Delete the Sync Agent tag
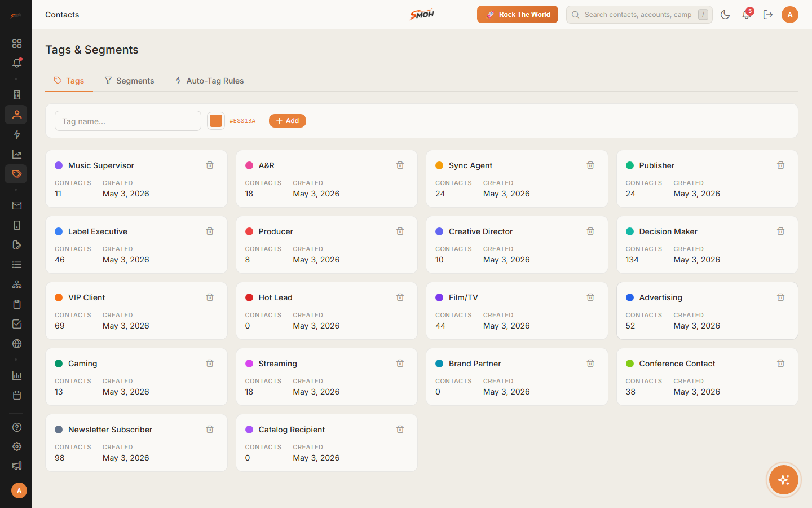The image size is (812, 508). pyautogui.click(x=590, y=165)
